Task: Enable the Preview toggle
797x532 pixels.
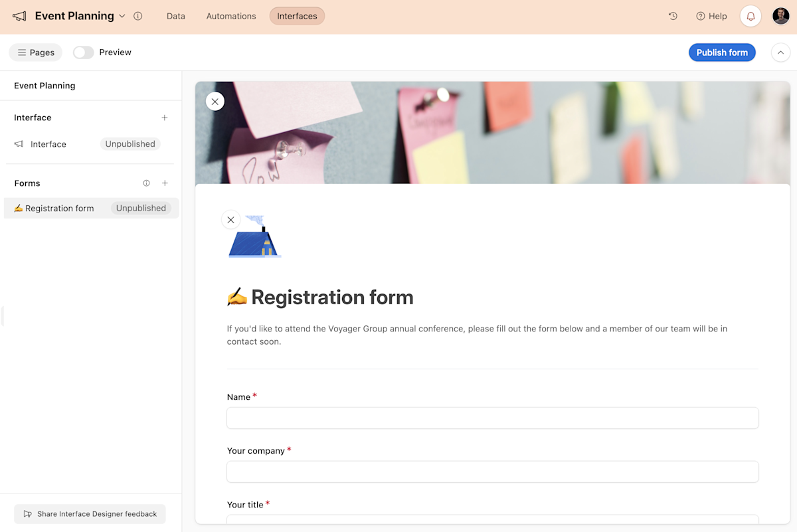Action: 82,52
